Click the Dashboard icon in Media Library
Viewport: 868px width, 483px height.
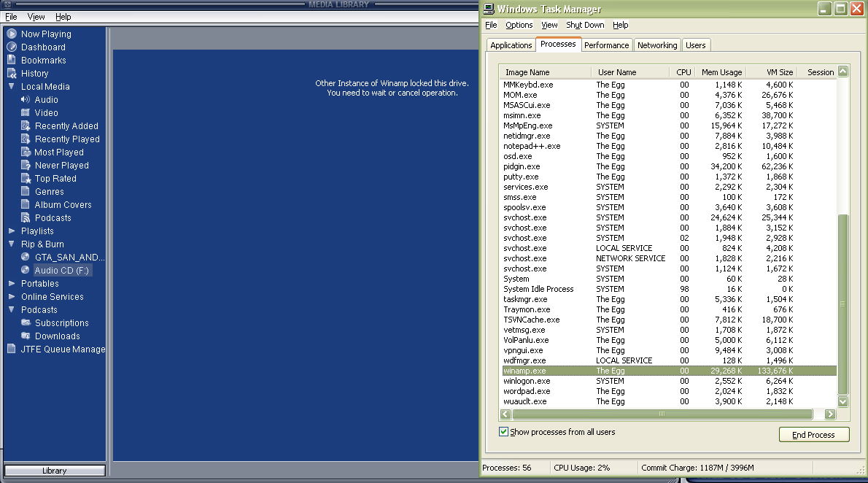(x=12, y=47)
